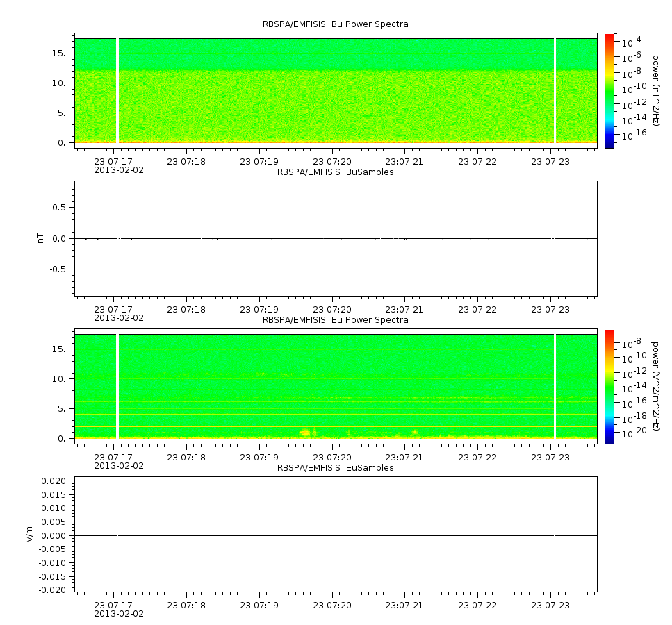Image resolution: width=672 pixels, height=625 pixels.
Task: Click the Eu Power Spectra plot title
Action: [x=335, y=320]
